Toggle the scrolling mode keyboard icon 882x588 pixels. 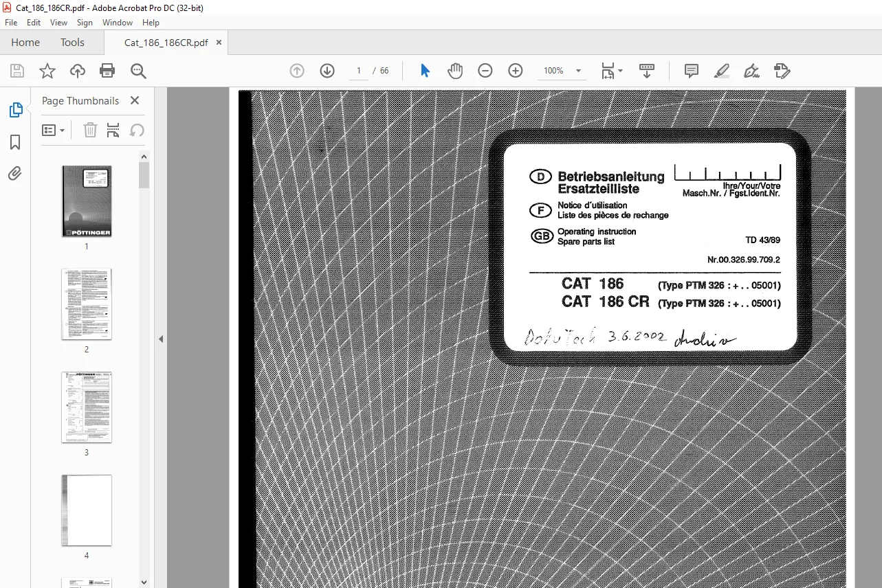[x=647, y=71]
